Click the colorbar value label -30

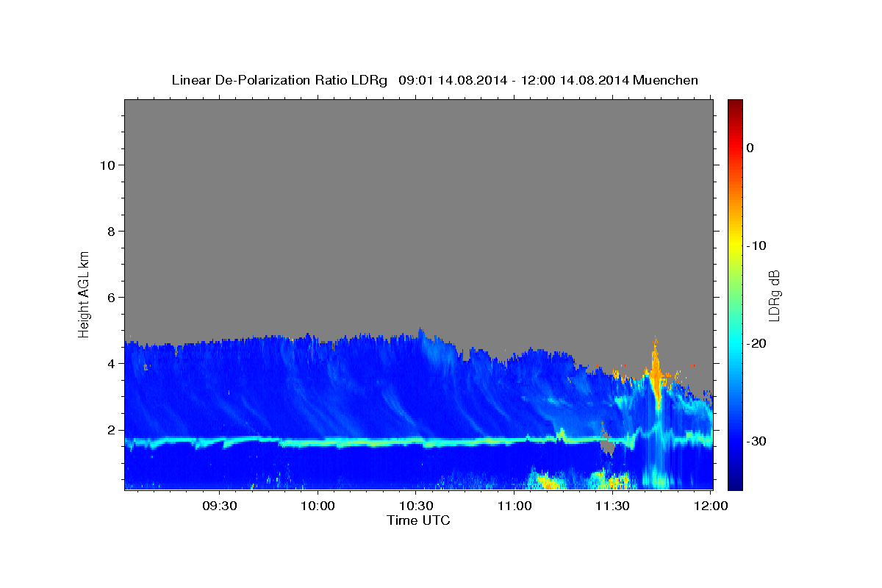(757, 441)
